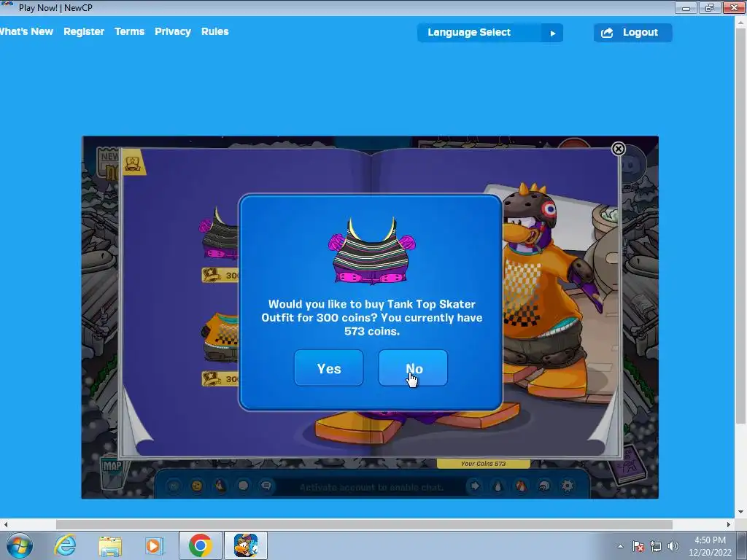This screenshot has height=560, width=747.
Task: Click the Tank Top Skater Outfit image in dialog
Action: [x=371, y=251]
